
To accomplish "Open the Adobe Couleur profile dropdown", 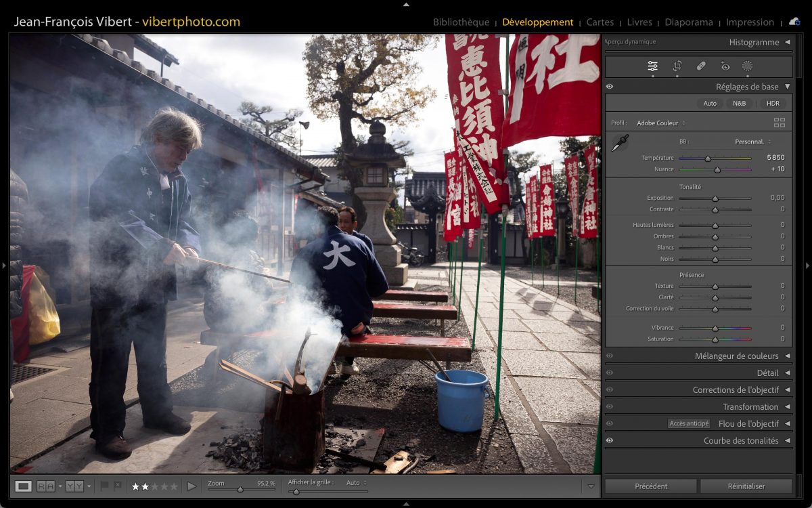I will [x=660, y=123].
